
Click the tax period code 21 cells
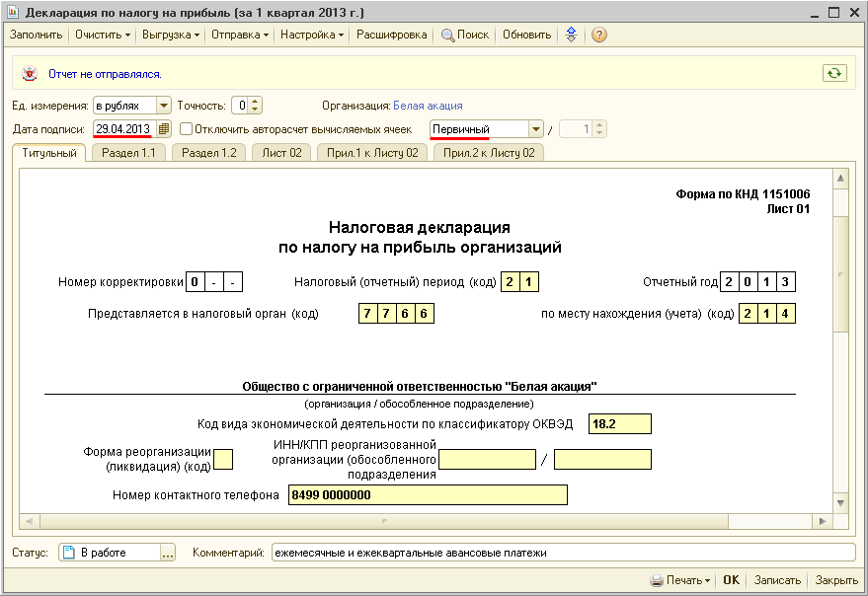point(519,281)
